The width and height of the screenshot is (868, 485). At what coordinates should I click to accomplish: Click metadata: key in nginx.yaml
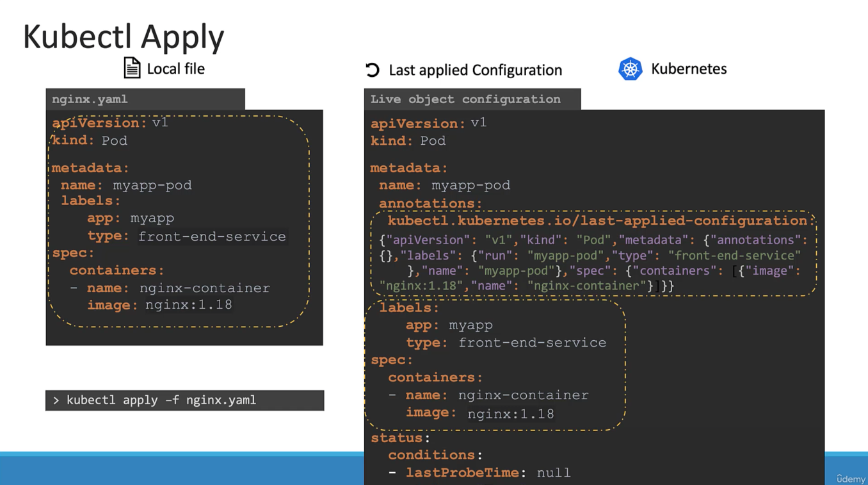[x=90, y=168]
